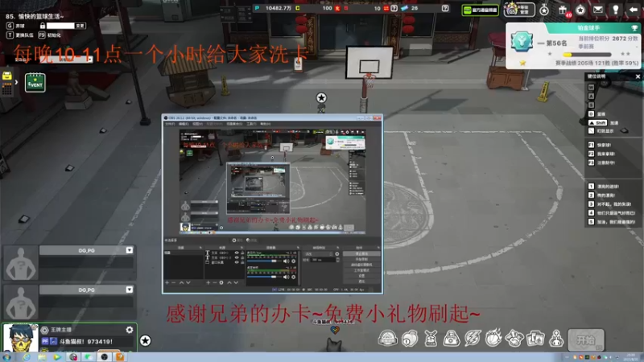Add a new source with OBS plus button
The width and height of the screenshot is (644, 362).
[208, 283]
